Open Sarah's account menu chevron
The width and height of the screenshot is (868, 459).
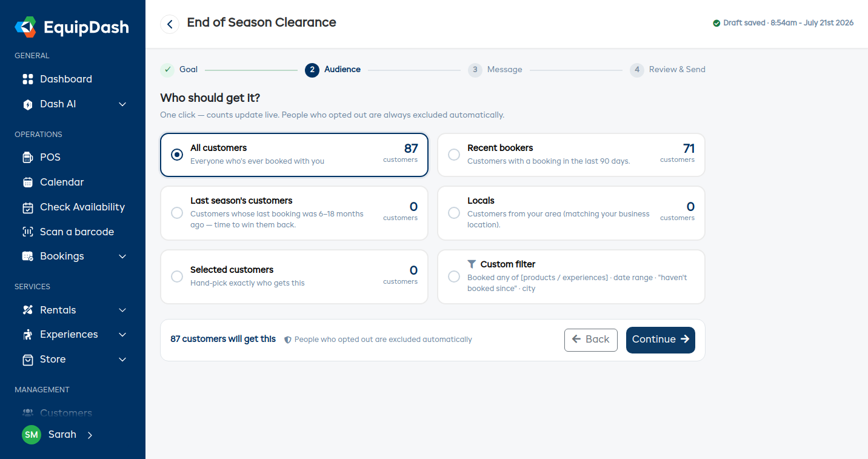(90, 435)
